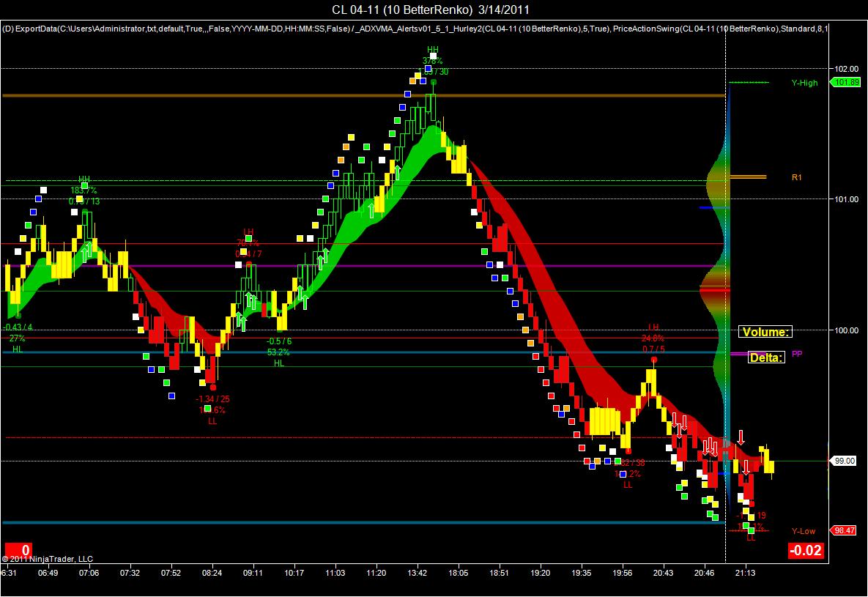The width and height of the screenshot is (868, 597).
Task: Click the 101.00 price axis label
Action: click(847, 199)
